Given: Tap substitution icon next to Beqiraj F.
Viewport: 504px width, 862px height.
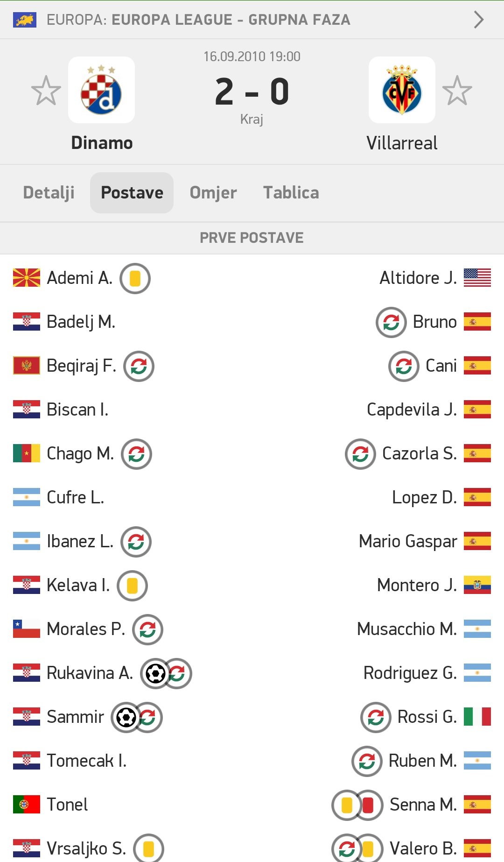Looking at the screenshot, I should [139, 367].
